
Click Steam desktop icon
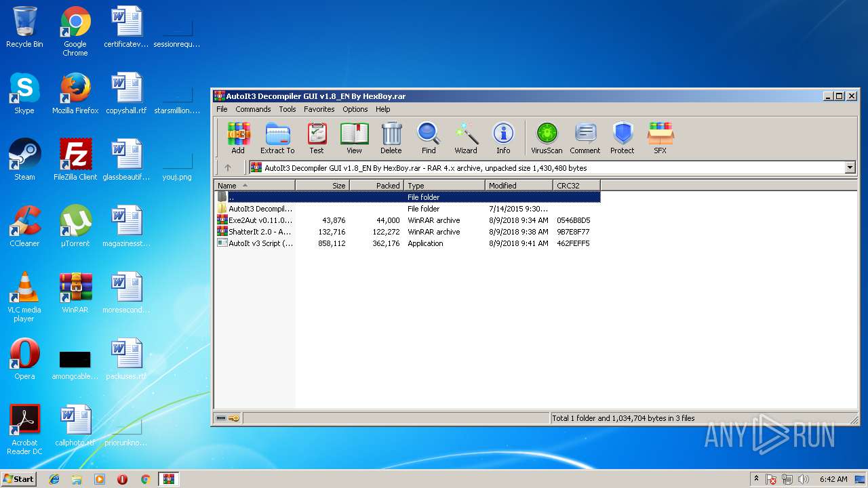pyautogui.click(x=24, y=160)
